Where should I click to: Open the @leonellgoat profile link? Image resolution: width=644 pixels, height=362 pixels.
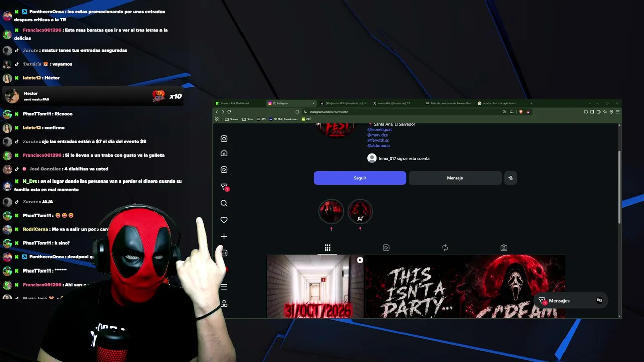pos(379,130)
